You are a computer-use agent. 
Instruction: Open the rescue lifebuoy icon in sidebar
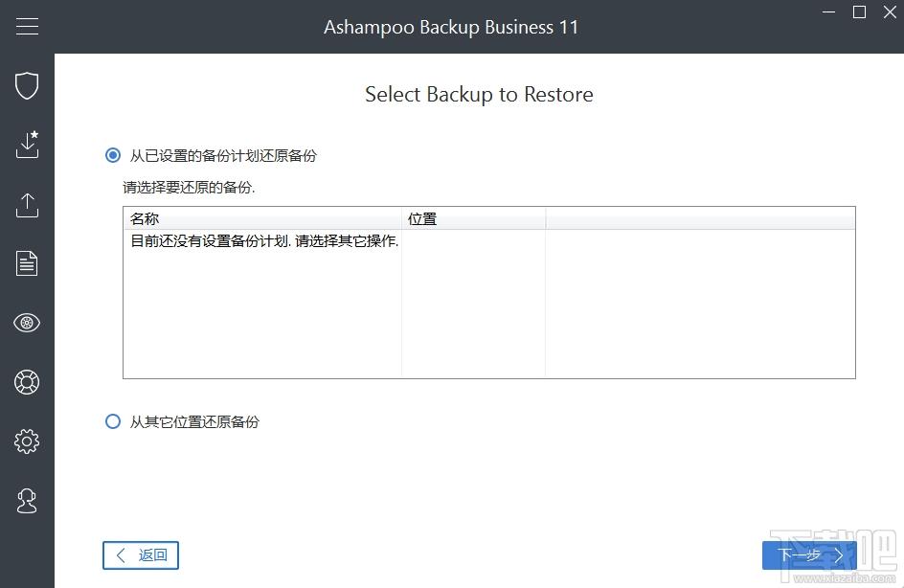pyautogui.click(x=27, y=381)
